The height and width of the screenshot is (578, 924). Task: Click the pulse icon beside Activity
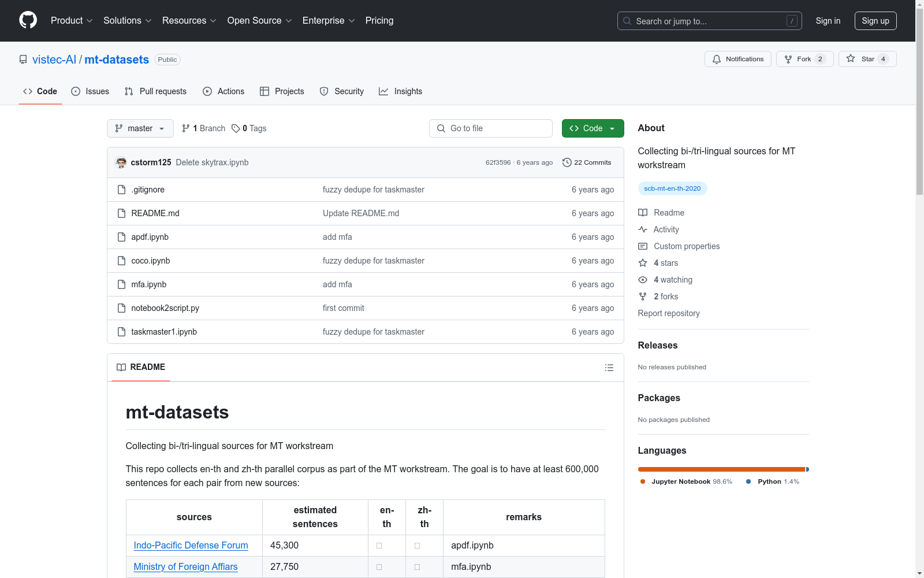pyautogui.click(x=643, y=229)
